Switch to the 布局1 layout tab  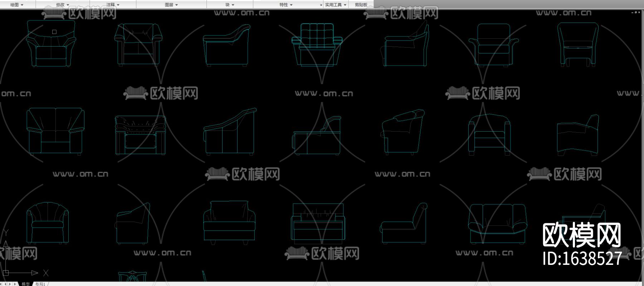[40, 284]
